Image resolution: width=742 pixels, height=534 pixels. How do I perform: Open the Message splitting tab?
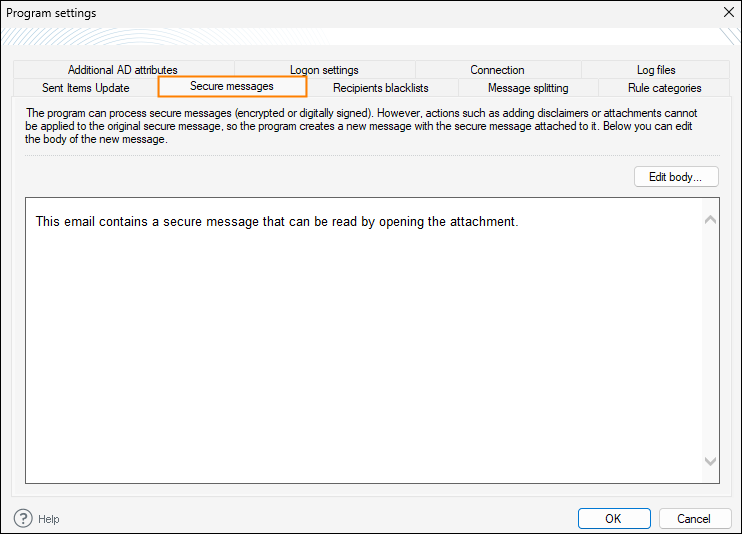528,88
